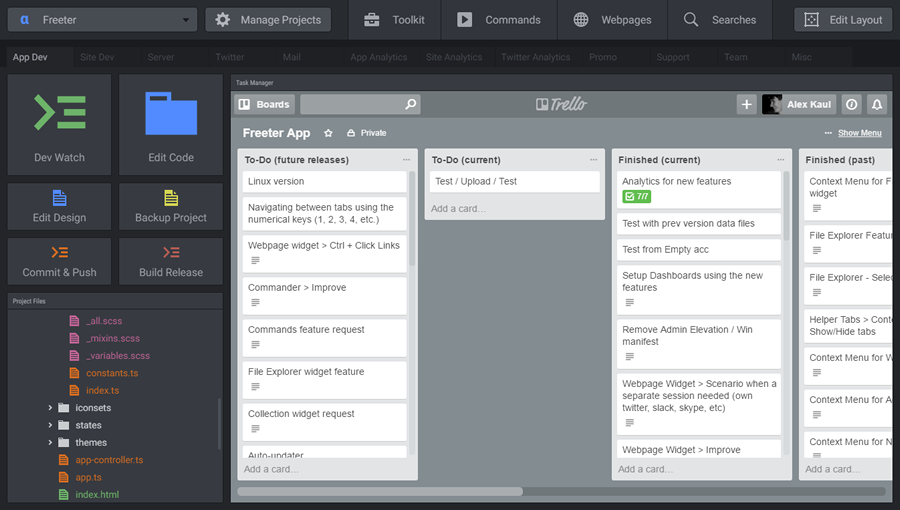The height and width of the screenshot is (510, 900).
Task: Open To-Do (current) list menu
Action: 593,159
